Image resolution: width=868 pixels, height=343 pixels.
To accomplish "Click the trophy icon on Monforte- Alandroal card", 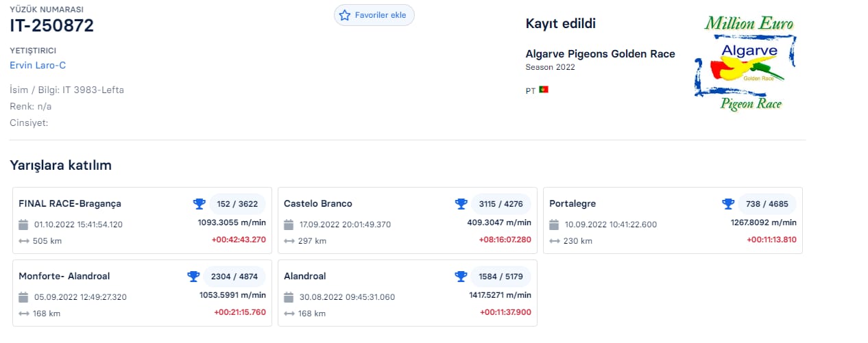I will coord(193,277).
